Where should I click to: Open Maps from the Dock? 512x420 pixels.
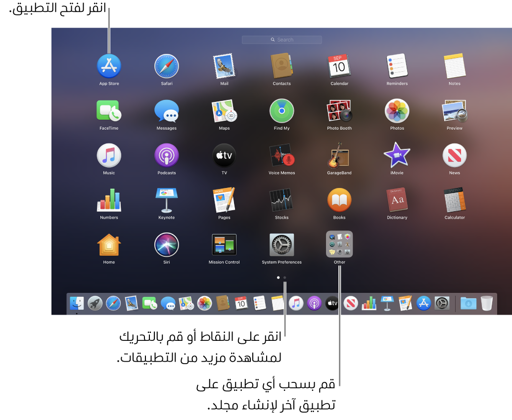[x=186, y=303]
